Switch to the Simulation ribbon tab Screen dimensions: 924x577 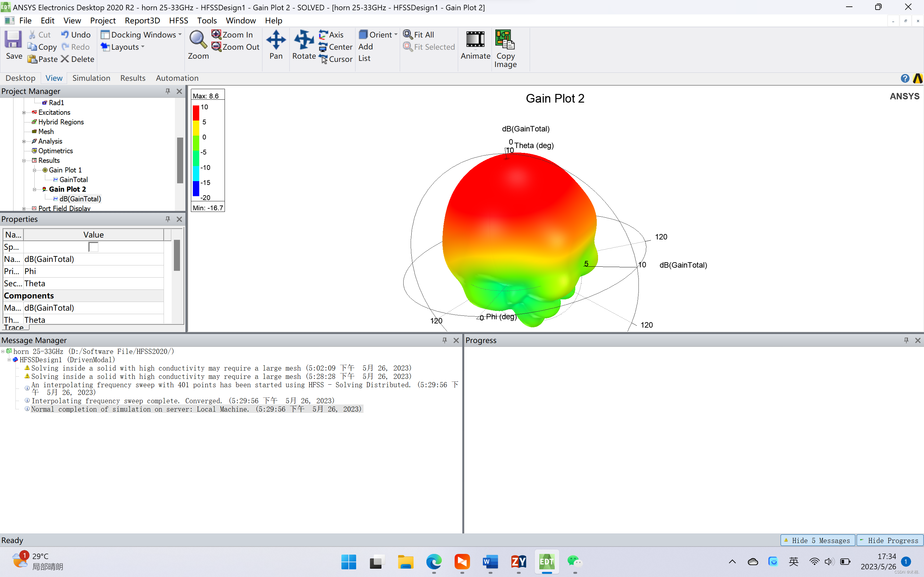click(x=91, y=78)
